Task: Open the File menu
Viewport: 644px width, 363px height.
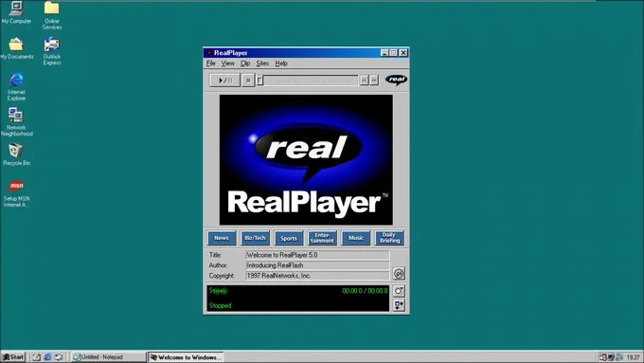Action: [x=210, y=64]
